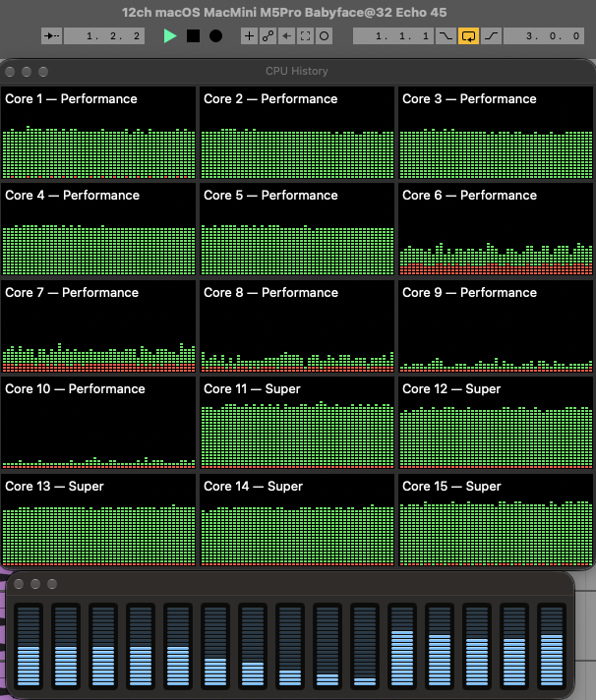Image resolution: width=596 pixels, height=700 pixels.
Task: Click the 'CPU History' window title
Action: click(x=296, y=71)
